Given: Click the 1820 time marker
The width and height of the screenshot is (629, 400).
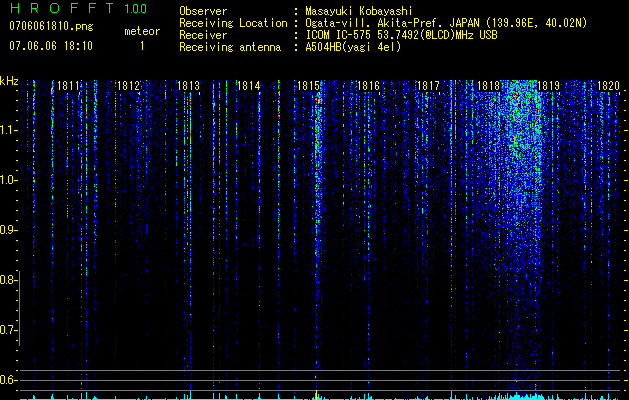Looking at the screenshot, I should 608,85.
